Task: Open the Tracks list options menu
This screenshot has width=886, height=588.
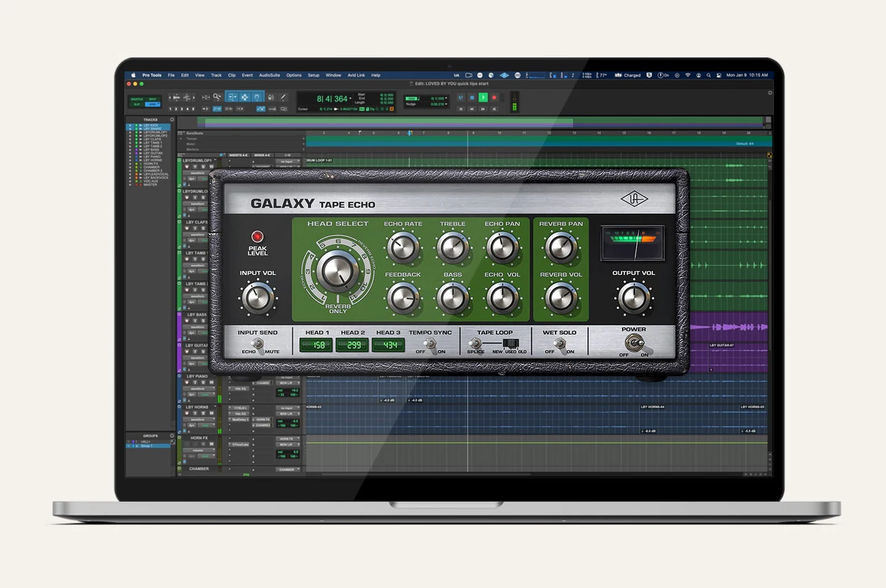Action: pos(172,120)
